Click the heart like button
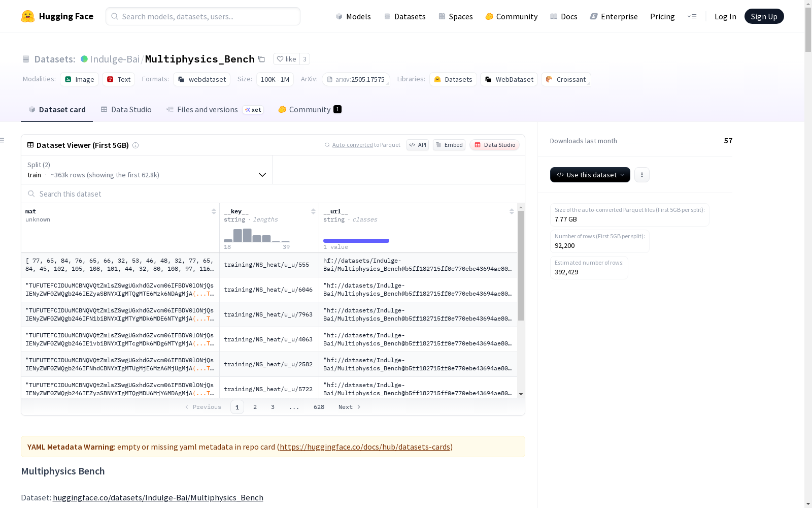The width and height of the screenshot is (812, 508). tap(286, 59)
